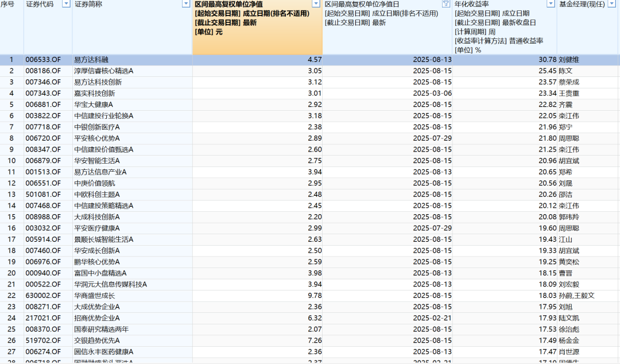This screenshot has height=364, width=620.
Task: Open the 证券代码 column filter dropdown
Action: tap(66, 4)
